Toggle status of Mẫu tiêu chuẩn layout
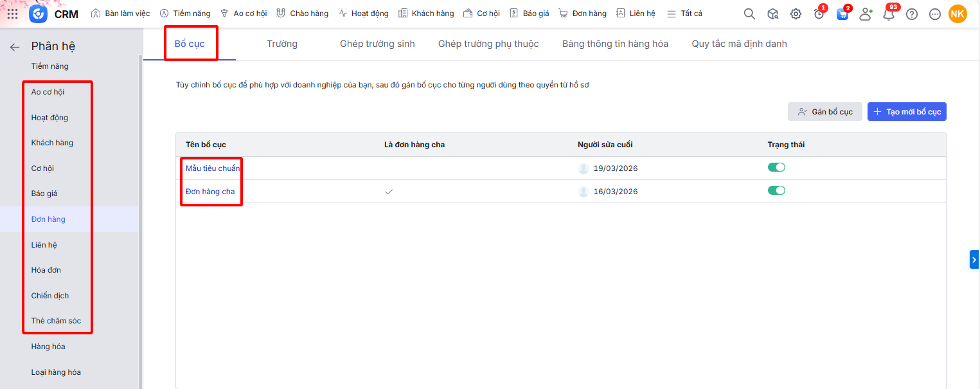Image resolution: width=980 pixels, height=389 pixels. point(776,167)
